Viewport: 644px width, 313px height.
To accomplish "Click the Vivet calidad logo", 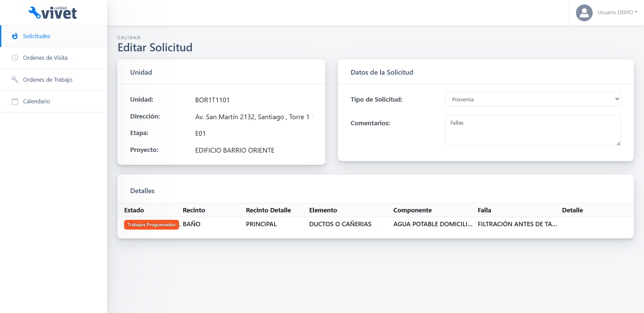I will [53, 13].
